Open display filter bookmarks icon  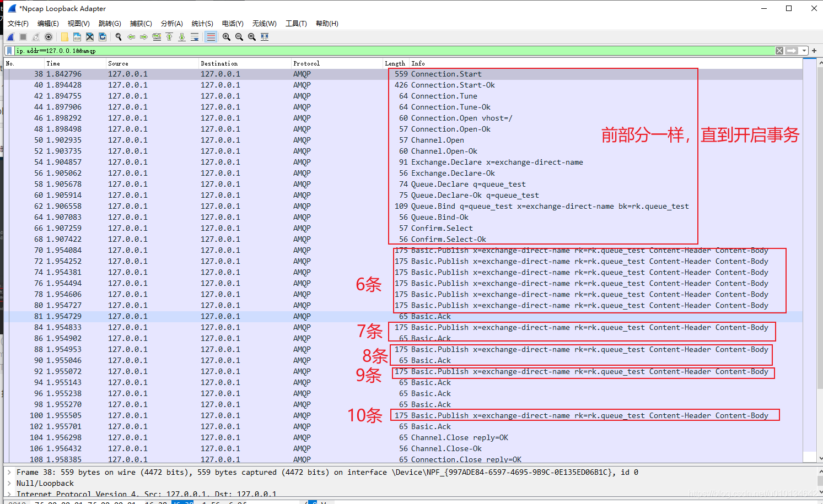(x=9, y=51)
